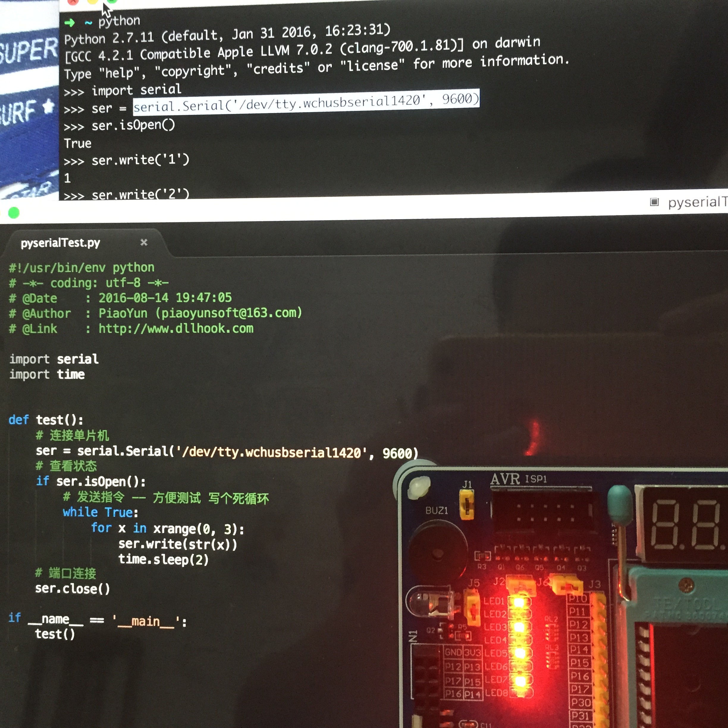Click ">>> import serial" in the terminal

point(123,90)
